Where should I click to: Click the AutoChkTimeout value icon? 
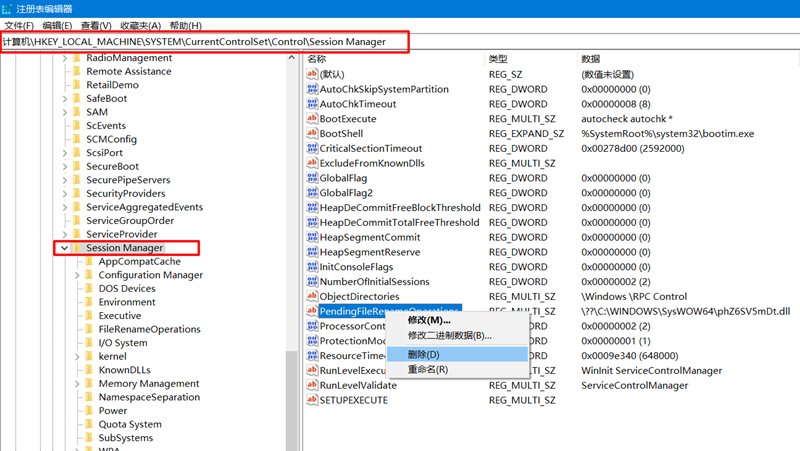click(x=312, y=104)
